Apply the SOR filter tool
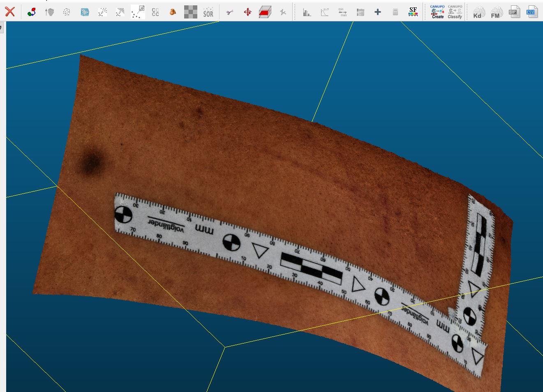 [x=208, y=12]
